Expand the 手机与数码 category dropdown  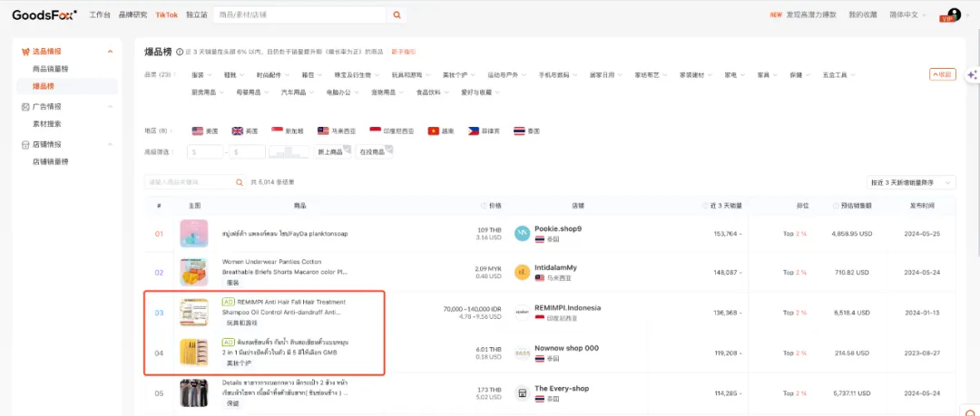[x=558, y=75]
